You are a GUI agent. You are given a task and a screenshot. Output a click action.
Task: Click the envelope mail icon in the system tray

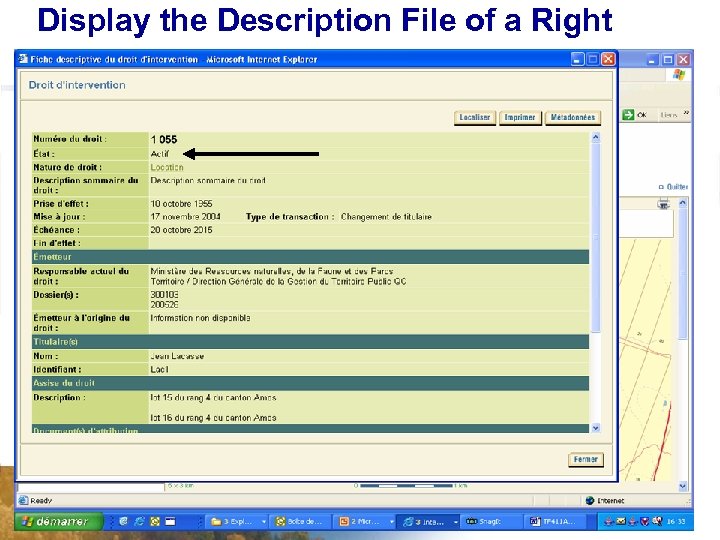tap(620, 521)
